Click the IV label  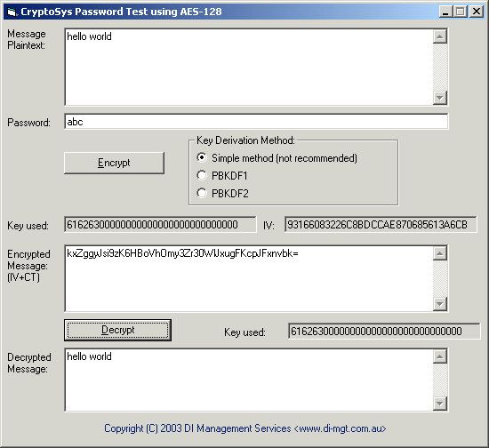(x=269, y=226)
